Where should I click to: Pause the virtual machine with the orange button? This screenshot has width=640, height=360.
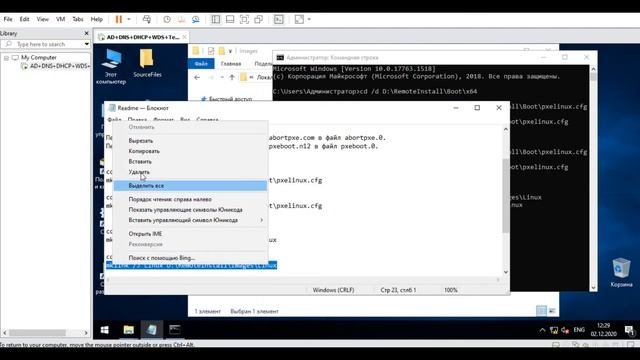(118, 19)
